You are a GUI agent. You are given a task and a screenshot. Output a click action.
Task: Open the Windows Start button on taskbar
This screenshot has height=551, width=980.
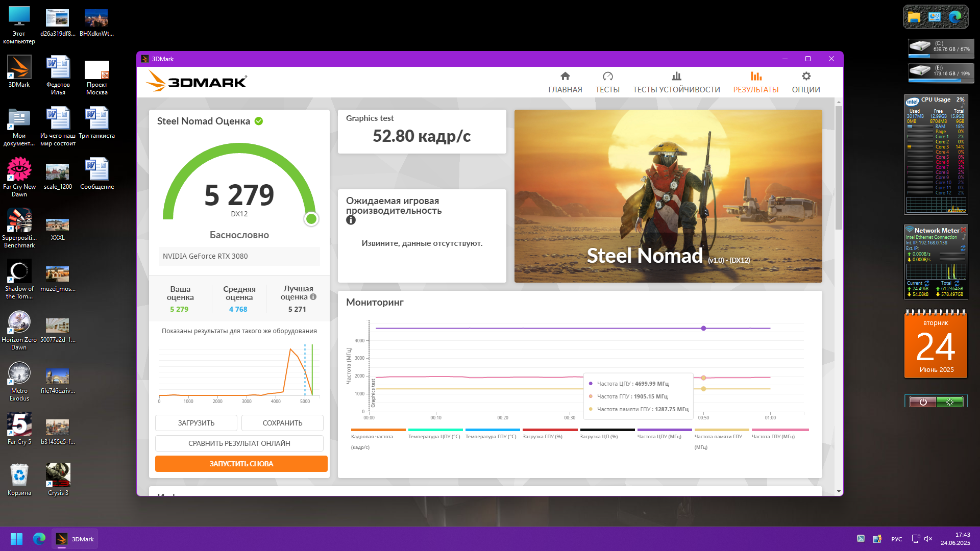tap(16, 539)
